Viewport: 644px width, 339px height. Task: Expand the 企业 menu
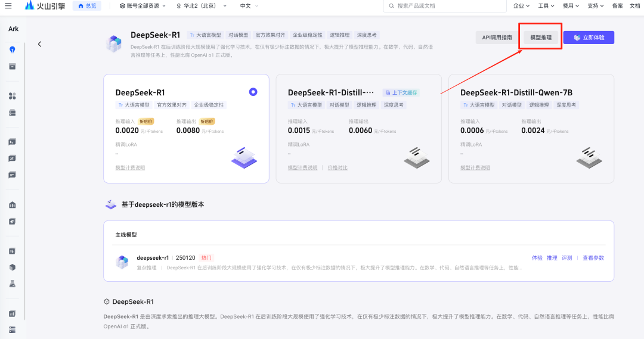521,6
